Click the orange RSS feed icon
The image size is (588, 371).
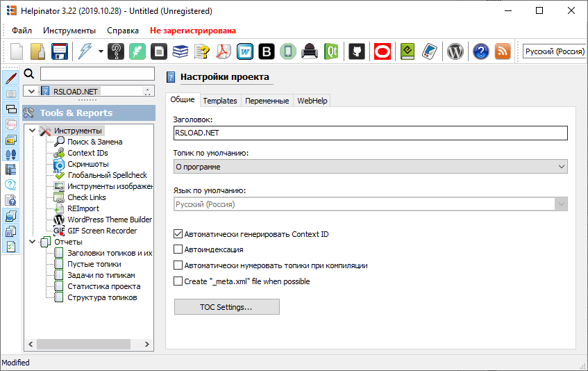pyautogui.click(x=503, y=51)
